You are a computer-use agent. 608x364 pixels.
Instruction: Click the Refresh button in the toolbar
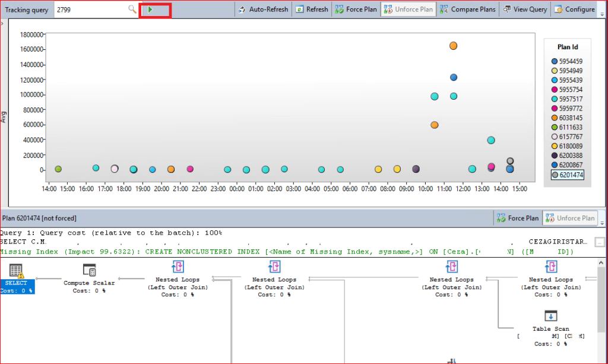pos(312,10)
